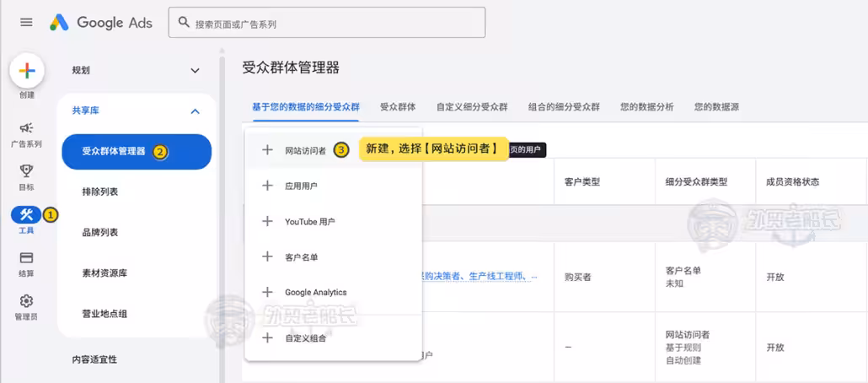Click the Google Ads logo

pos(101,22)
